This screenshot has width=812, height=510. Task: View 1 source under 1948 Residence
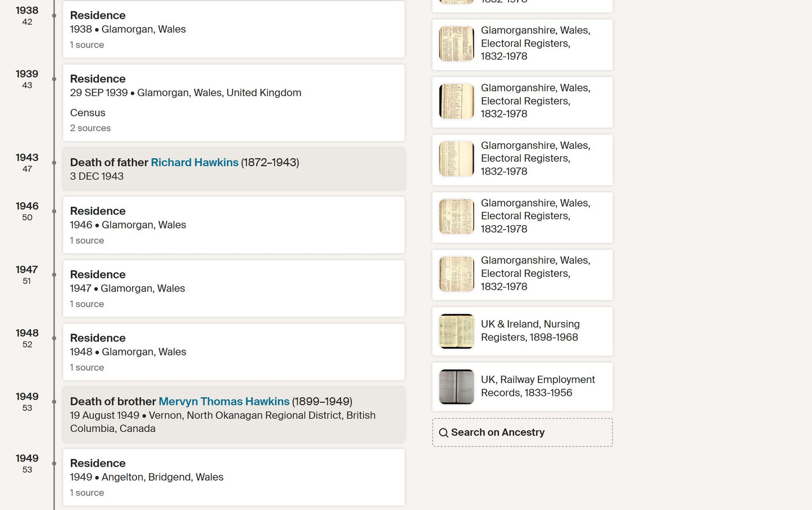(87, 367)
